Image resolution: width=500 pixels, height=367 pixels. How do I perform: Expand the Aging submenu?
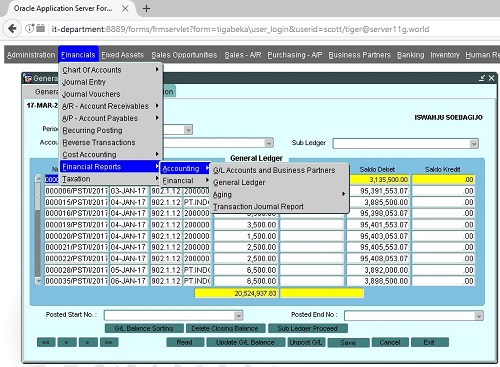(280, 194)
